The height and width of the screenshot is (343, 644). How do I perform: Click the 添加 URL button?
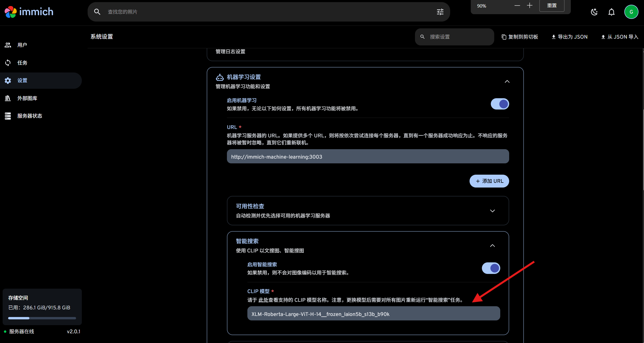(489, 181)
